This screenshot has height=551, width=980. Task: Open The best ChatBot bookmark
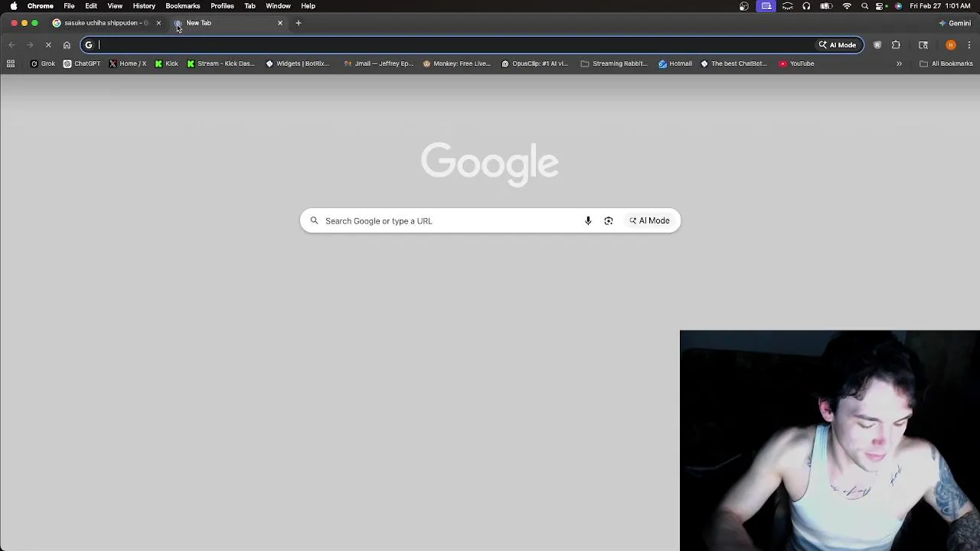tap(734, 64)
